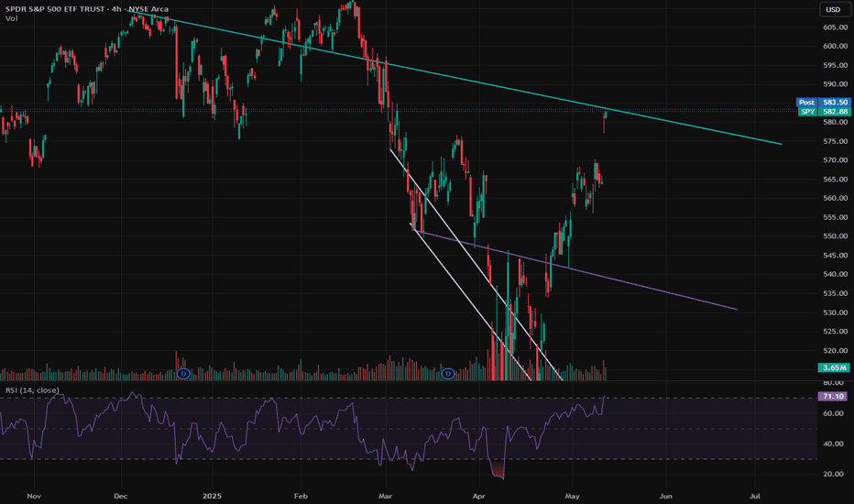Click the Mar label on time axis

(386, 496)
